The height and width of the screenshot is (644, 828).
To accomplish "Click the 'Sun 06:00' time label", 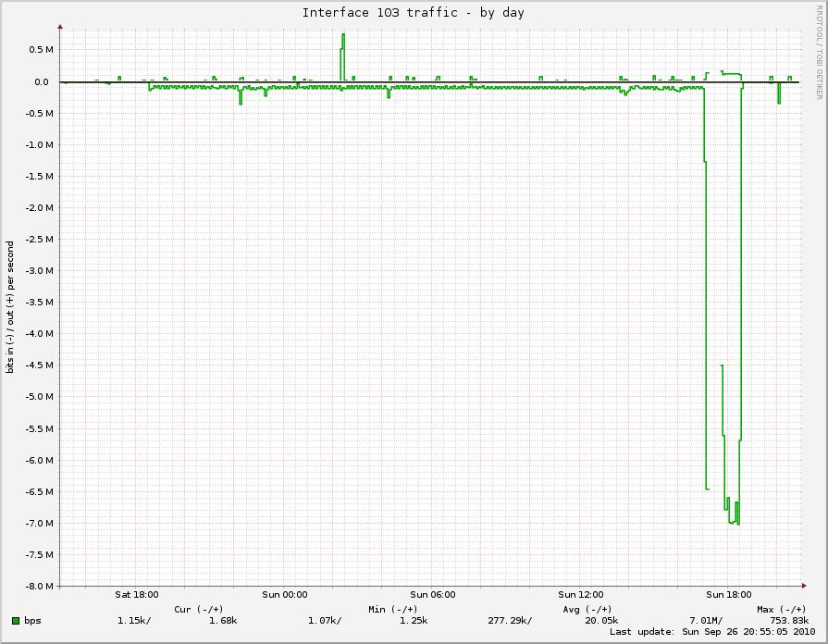I will [433, 595].
